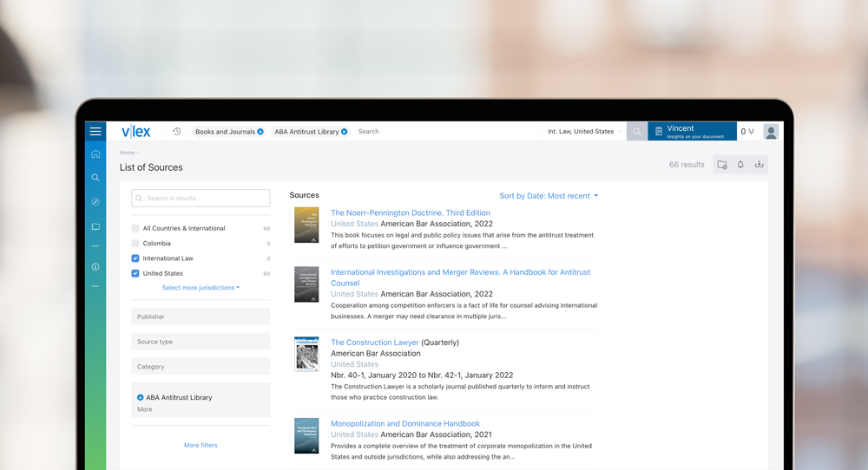The height and width of the screenshot is (470, 868).
Task: Go to Home in the sidebar
Action: point(95,153)
